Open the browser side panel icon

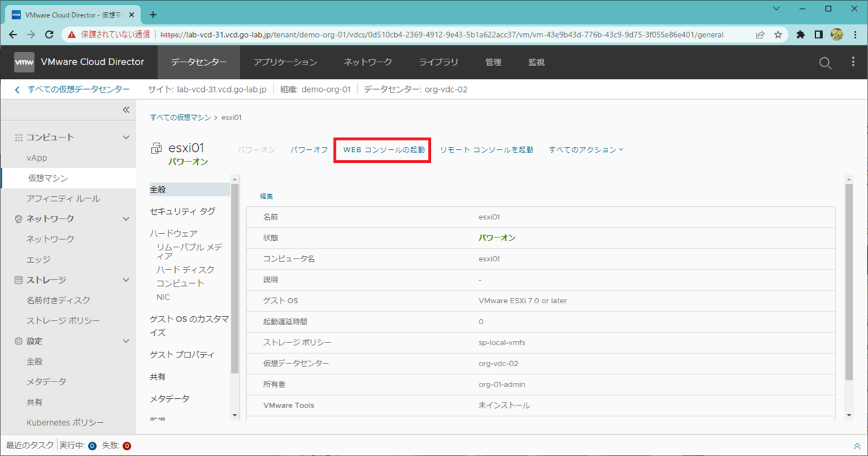click(x=819, y=34)
